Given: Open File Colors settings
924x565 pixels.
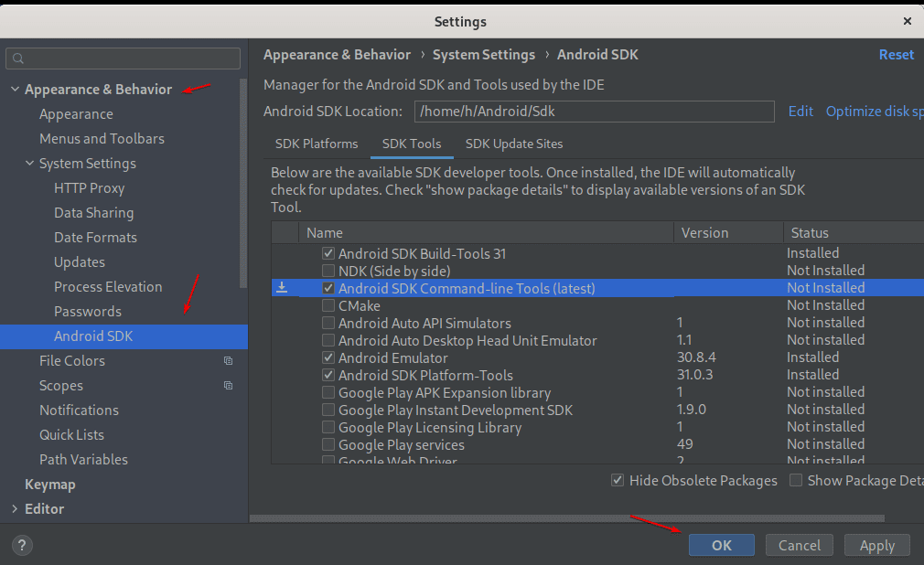Looking at the screenshot, I should click(x=72, y=361).
